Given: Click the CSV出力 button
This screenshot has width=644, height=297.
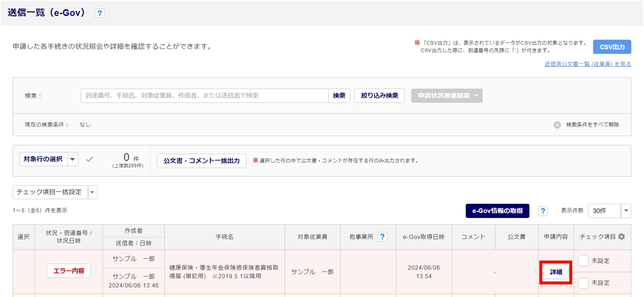Looking at the screenshot, I should (612, 47).
